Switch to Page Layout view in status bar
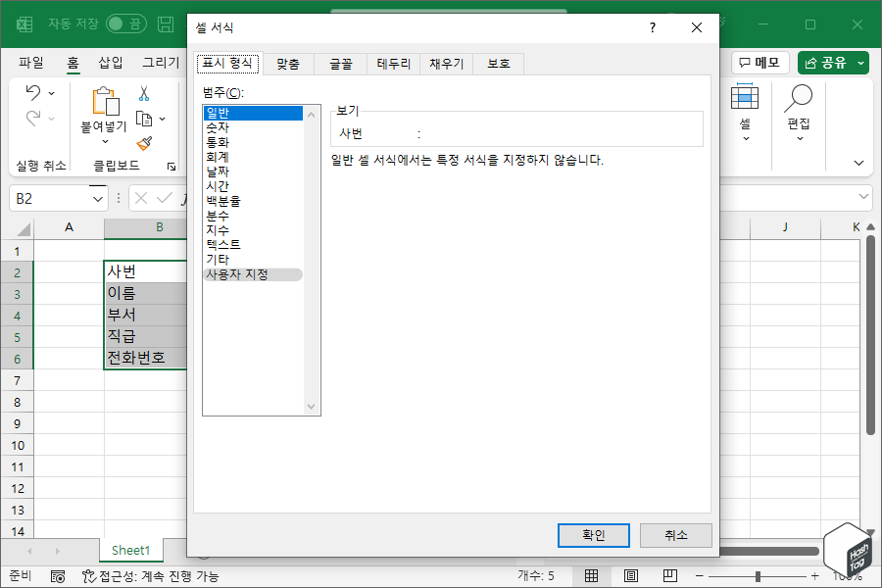 [x=632, y=577]
